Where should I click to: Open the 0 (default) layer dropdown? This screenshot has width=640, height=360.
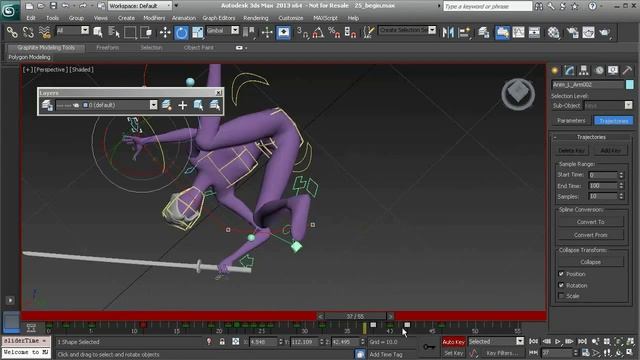pyautogui.click(x=106, y=105)
